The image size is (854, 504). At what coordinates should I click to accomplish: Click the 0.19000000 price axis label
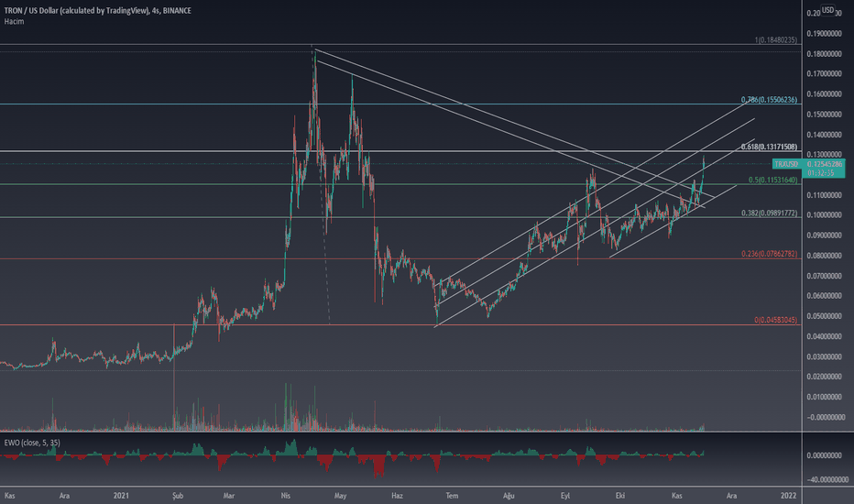(825, 34)
